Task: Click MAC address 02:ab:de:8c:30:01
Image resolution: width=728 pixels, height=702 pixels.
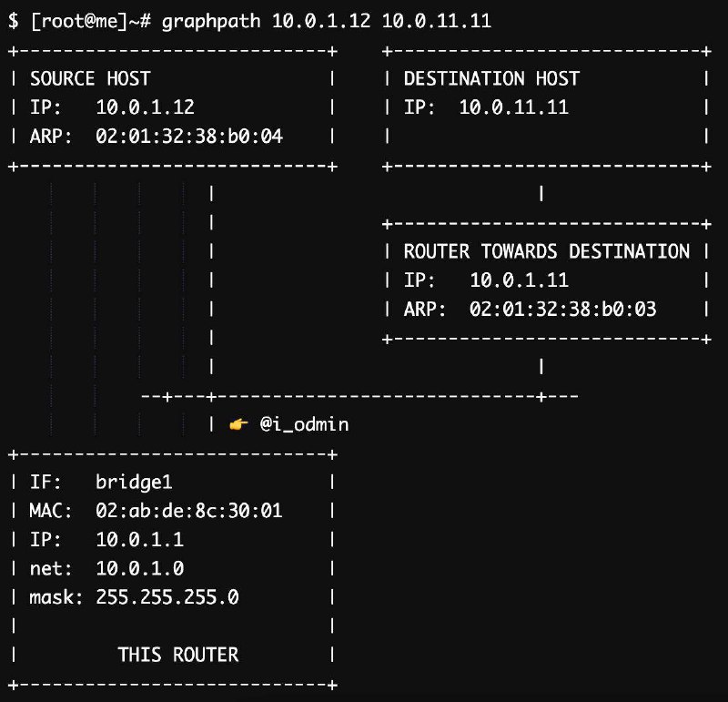Action: [x=189, y=511]
